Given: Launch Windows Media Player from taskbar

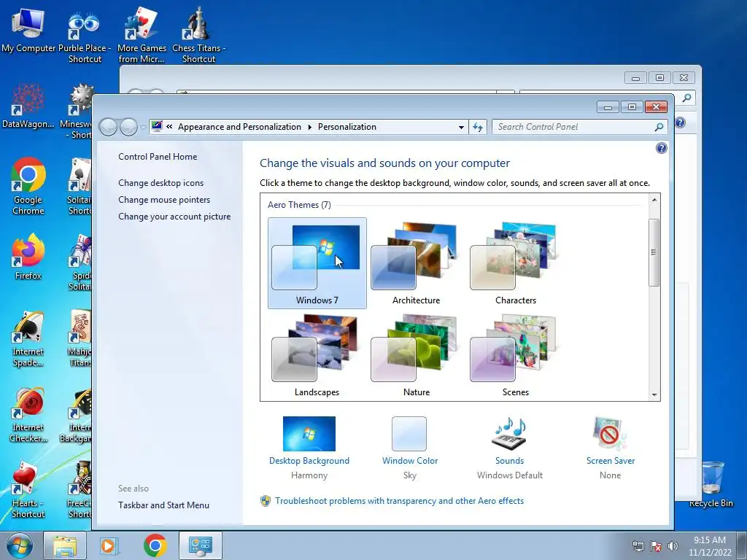Looking at the screenshot, I should point(109,545).
